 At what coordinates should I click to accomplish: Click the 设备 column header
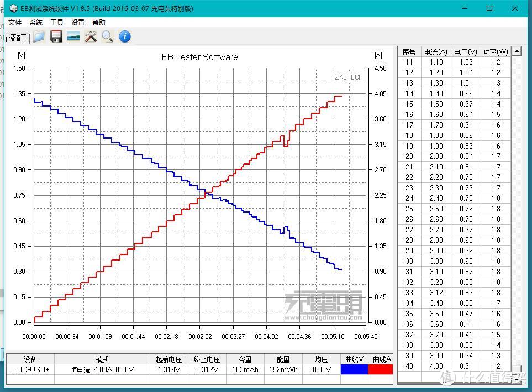tap(30, 359)
